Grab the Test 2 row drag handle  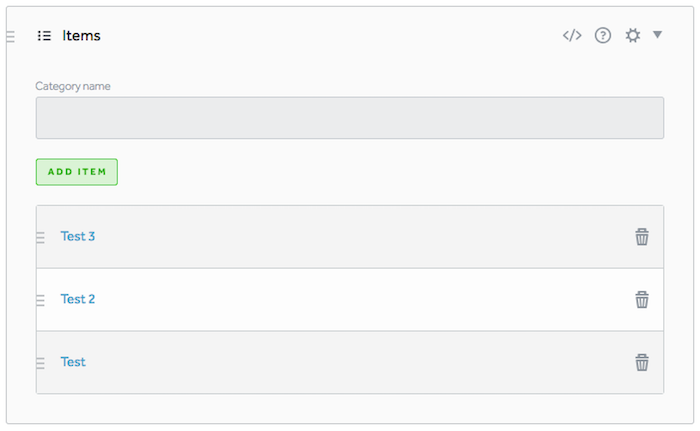point(41,300)
